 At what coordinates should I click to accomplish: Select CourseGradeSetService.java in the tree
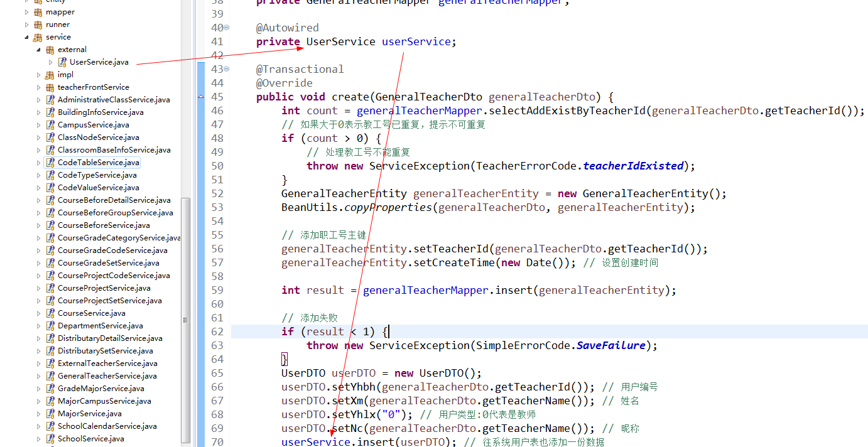point(108,263)
